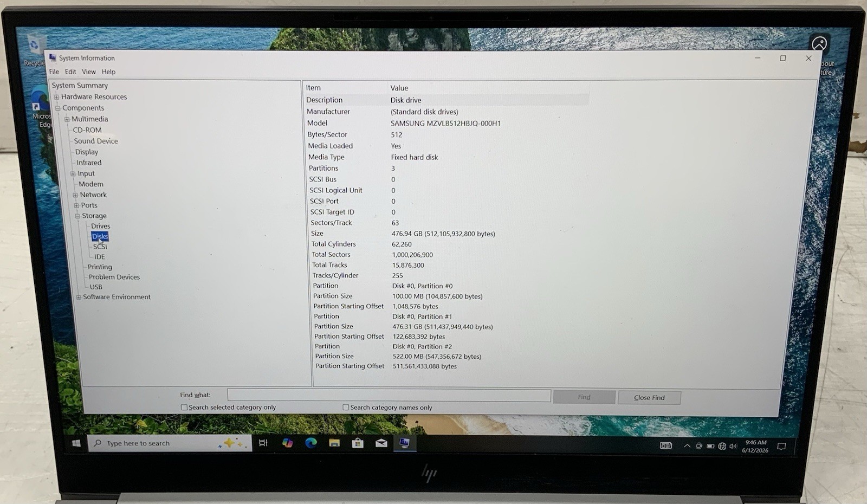Click the Total Sectors value 1,000,206,900
Screen dimensions: 867x504
[412, 255]
